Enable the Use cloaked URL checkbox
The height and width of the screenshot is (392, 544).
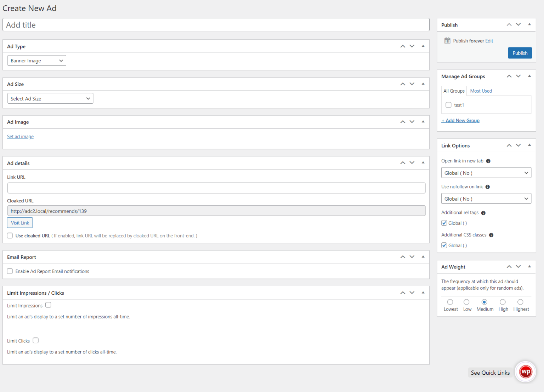pos(10,235)
